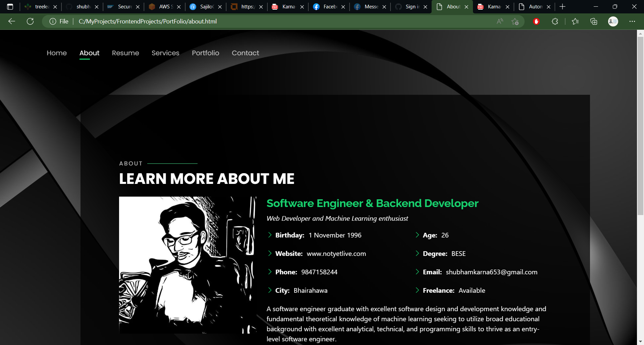Screen dimensions: 644x345
Task: Open the Services navigation link
Action: pos(165,53)
